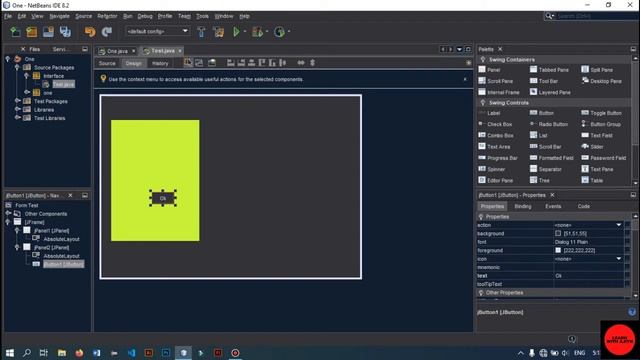Select jPanel1 in the navigator tree

(51, 231)
